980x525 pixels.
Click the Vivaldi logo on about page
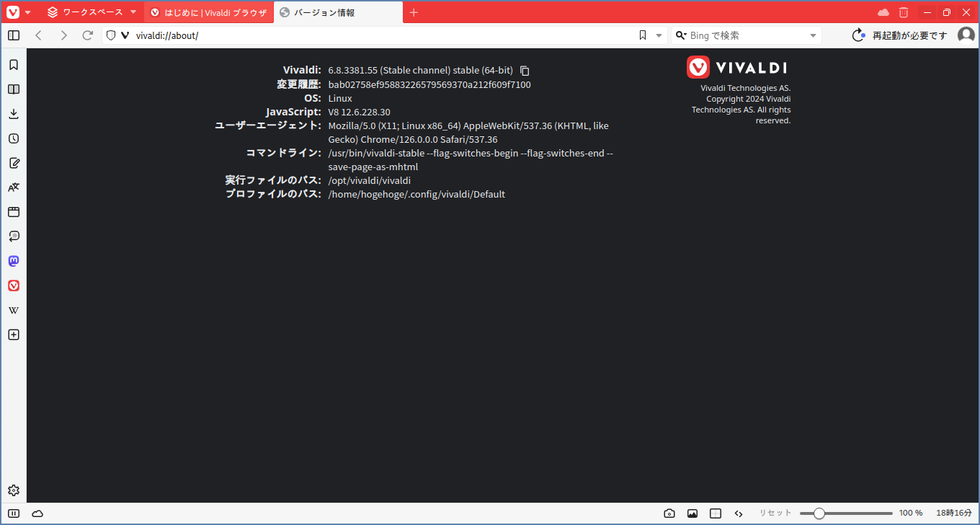[x=736, y=67]
